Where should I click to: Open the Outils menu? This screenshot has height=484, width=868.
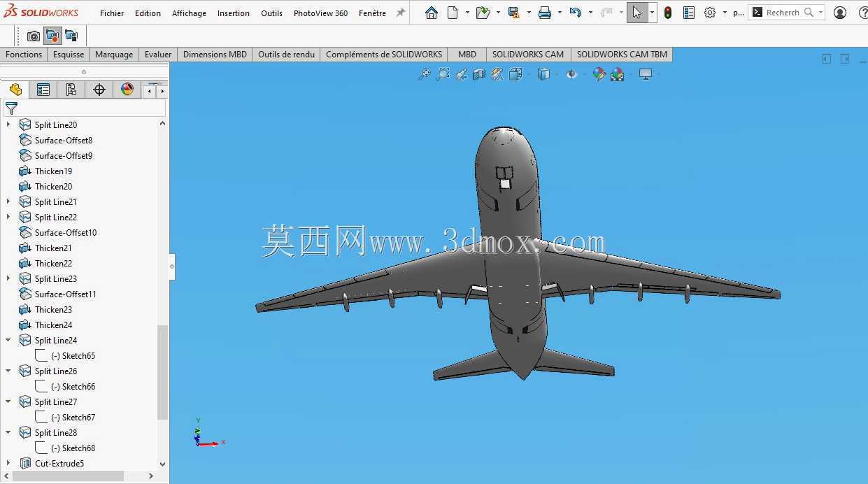tap(272, 13)
